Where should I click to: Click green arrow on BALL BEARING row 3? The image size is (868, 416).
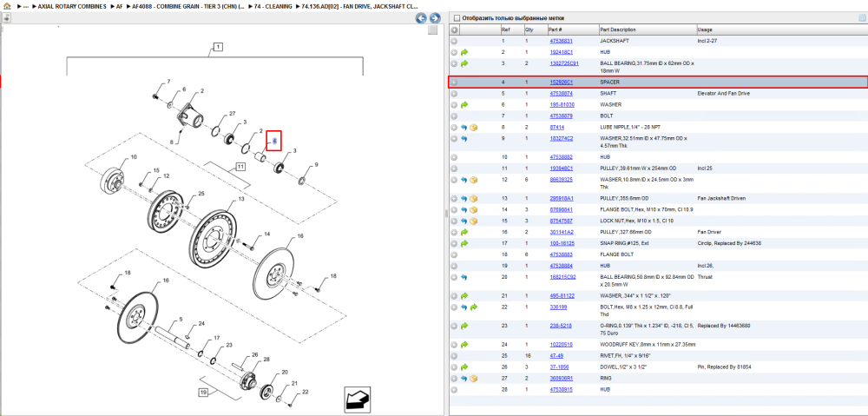pyautogui.click(x=464, y=63)
